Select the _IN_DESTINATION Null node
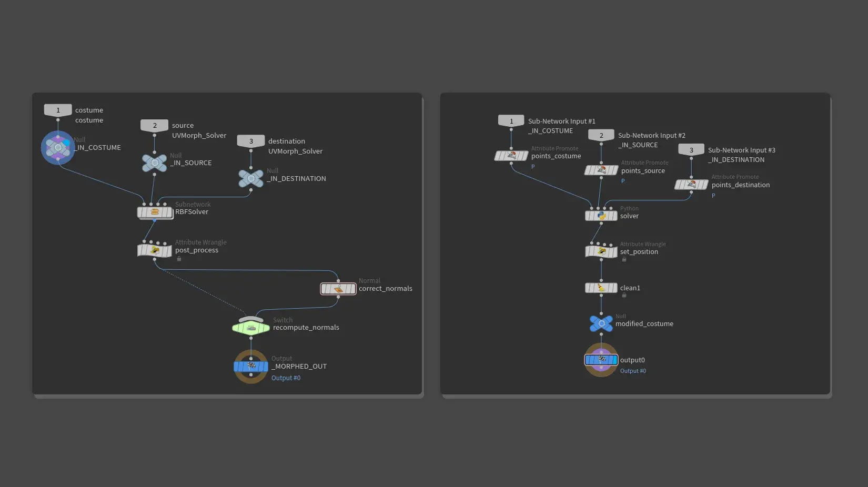 (251, 178)
